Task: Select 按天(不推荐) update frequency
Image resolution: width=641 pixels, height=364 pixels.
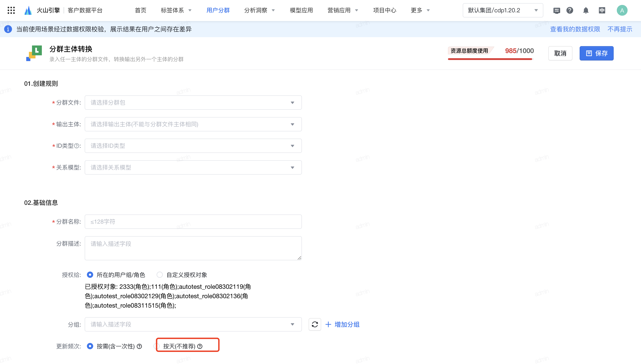Action: click(157, 346)
